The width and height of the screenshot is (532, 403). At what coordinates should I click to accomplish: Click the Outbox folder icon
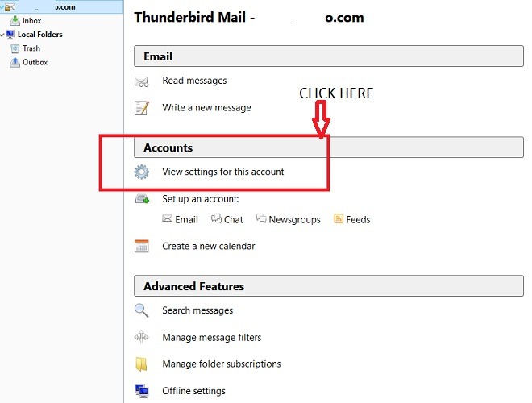(15, 62)
